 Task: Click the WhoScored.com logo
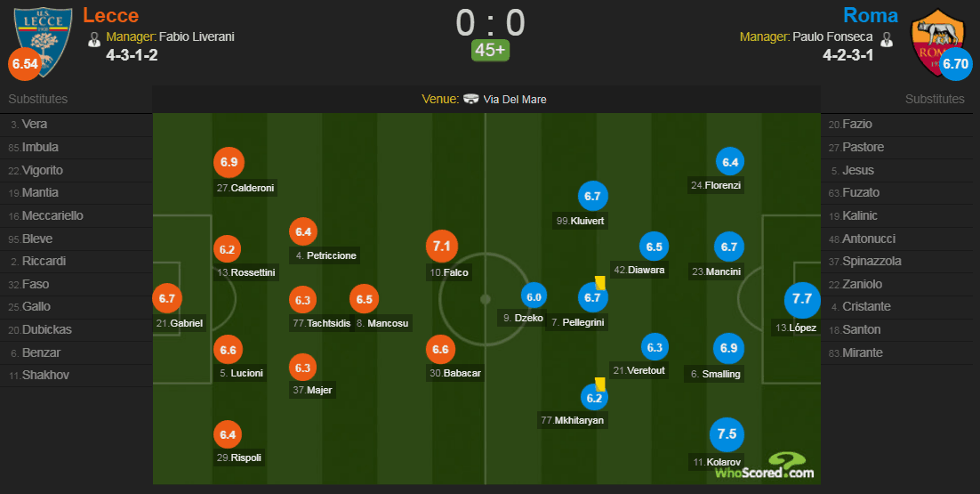[765, 466]
